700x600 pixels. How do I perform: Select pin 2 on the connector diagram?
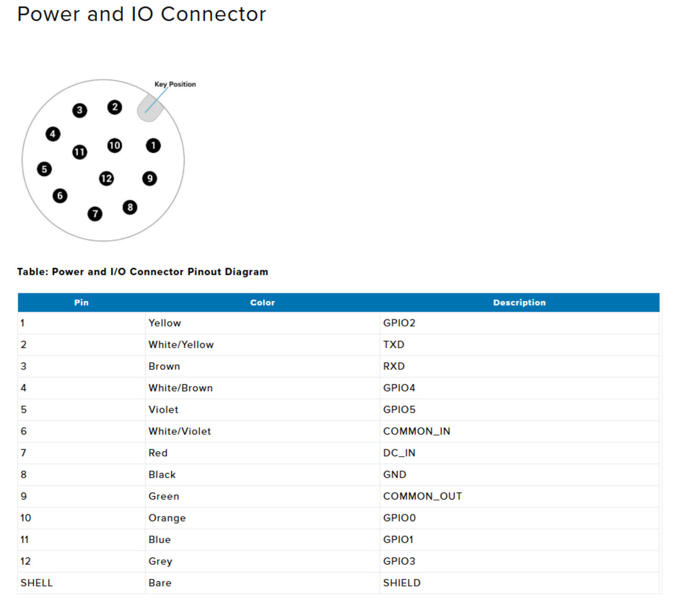pyautogui.click(x=114, y=106)
